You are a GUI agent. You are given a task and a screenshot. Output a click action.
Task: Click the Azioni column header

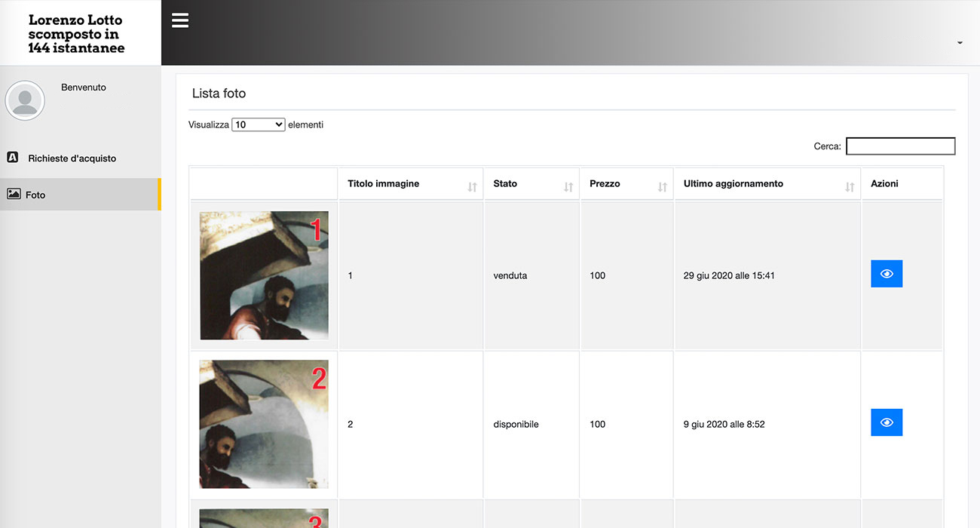pyautogui.click(x=884, y=183)
